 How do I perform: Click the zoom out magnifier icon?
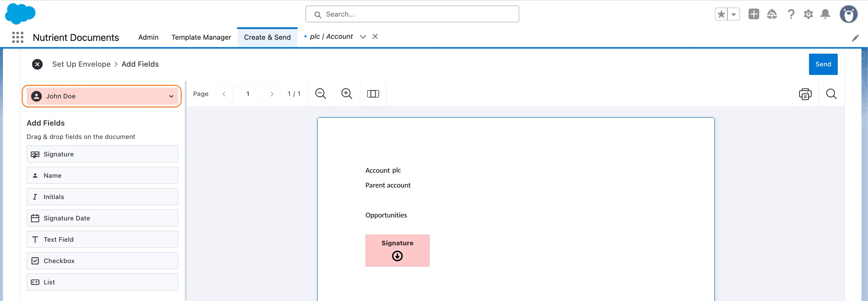320,94
